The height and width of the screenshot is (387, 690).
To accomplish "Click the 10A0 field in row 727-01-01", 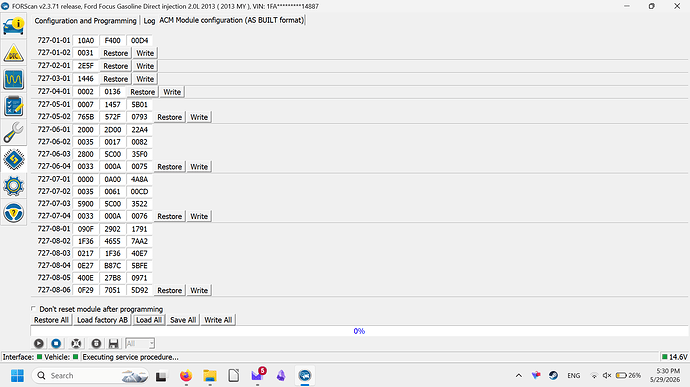I will pyautogui.click(x=85, y=41).
